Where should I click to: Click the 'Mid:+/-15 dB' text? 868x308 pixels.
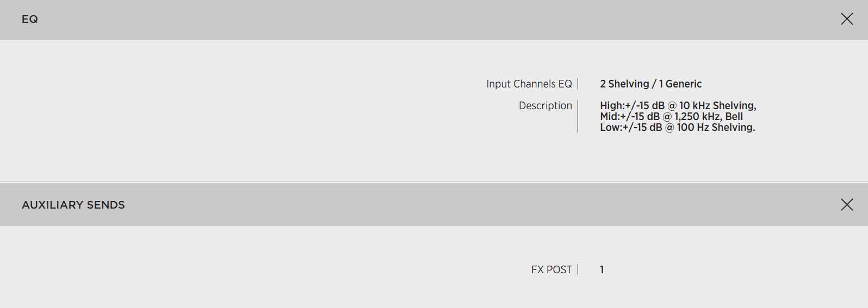click(630, 116)
